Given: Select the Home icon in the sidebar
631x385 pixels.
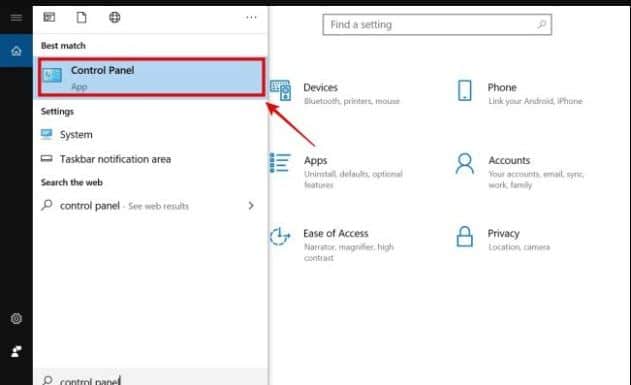Looking at the screenshot, I should [16, 51].
